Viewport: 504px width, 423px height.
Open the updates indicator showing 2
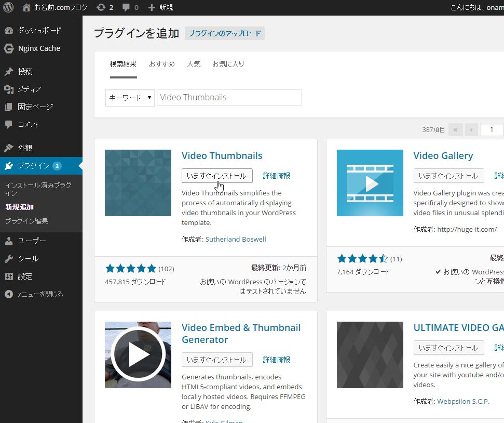click(105, 7)
